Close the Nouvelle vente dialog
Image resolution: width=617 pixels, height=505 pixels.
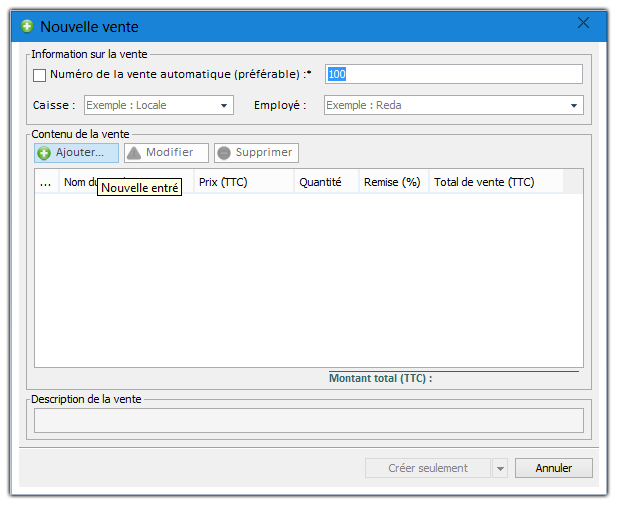tap(583, 24)
